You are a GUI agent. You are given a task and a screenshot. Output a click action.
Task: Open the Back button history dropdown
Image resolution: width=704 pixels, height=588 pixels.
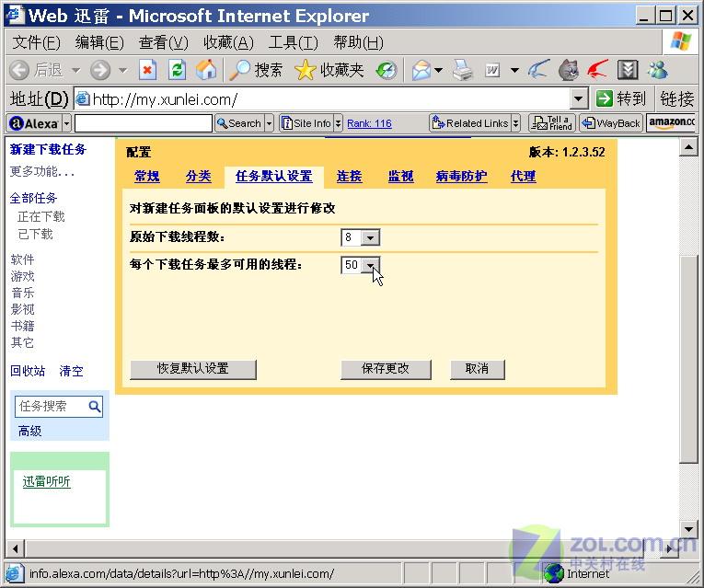pyautogui.click(x=75, y=70)
